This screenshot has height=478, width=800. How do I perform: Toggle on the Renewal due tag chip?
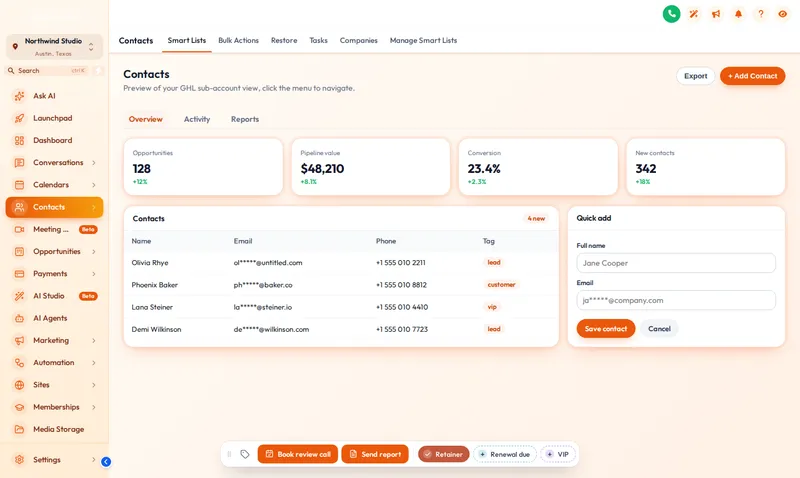[505, 454]
